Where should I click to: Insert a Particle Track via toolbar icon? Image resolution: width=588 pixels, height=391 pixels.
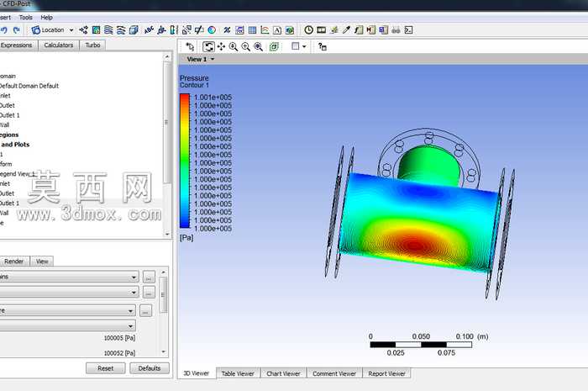click(x=121, y=30)
